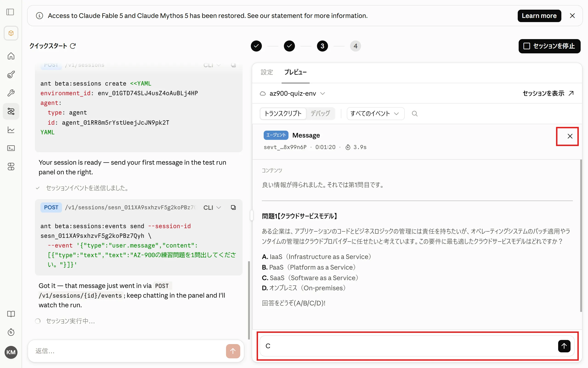Click the event search magnifier icon
This screenshot has height=368, width=588.
click(x=415, y=113)
